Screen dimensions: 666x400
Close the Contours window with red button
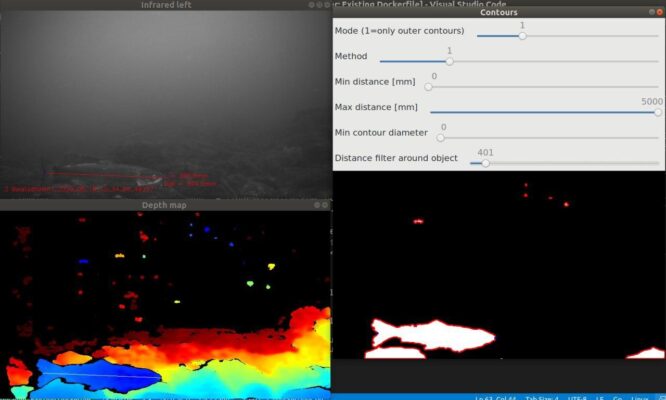coord(660,12)
